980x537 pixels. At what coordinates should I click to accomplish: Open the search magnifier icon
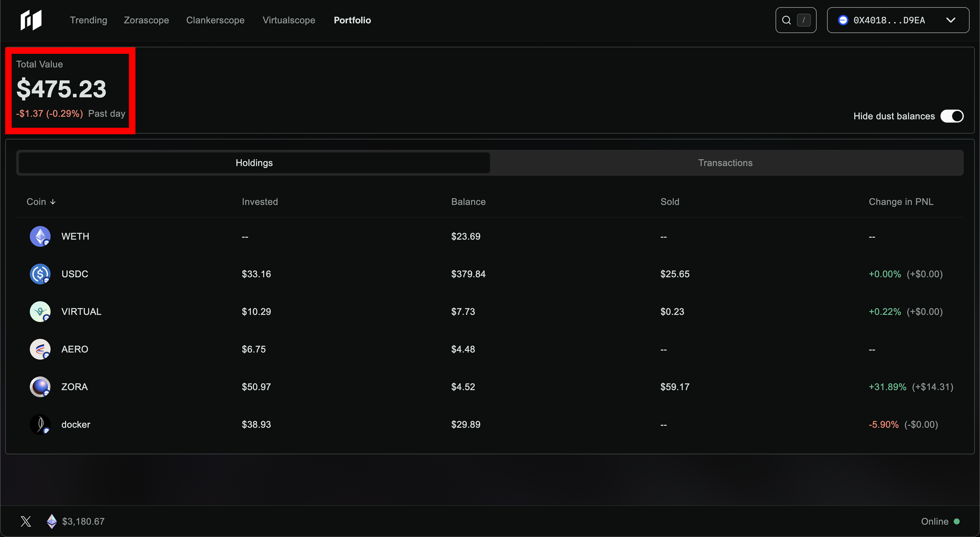tap(786, 20)
